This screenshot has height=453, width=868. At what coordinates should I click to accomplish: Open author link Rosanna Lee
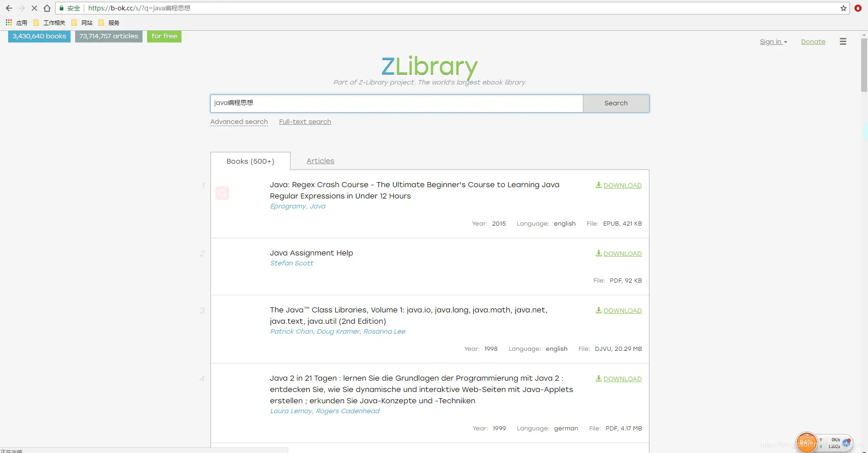pyautogui.click(x=384, y=331)
